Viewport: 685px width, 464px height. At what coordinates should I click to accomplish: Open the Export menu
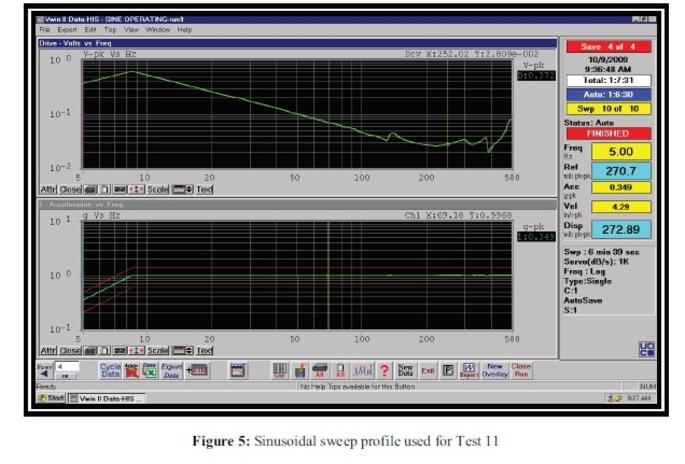[67, 30]
